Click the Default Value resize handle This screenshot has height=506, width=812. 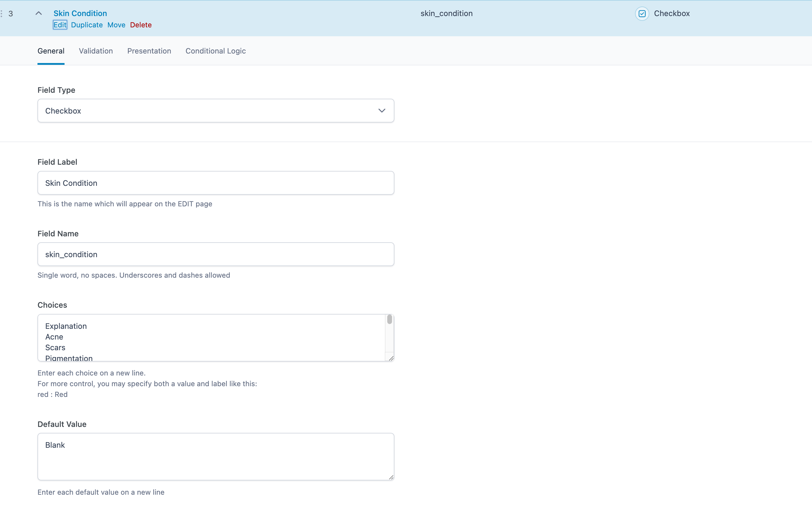[x=391, y=477]
